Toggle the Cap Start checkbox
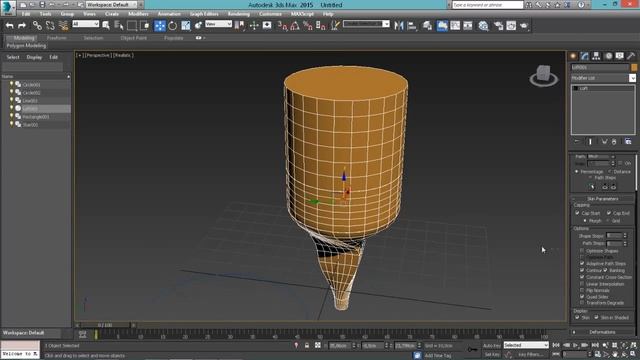640x360 pixels. click(578, 213)
